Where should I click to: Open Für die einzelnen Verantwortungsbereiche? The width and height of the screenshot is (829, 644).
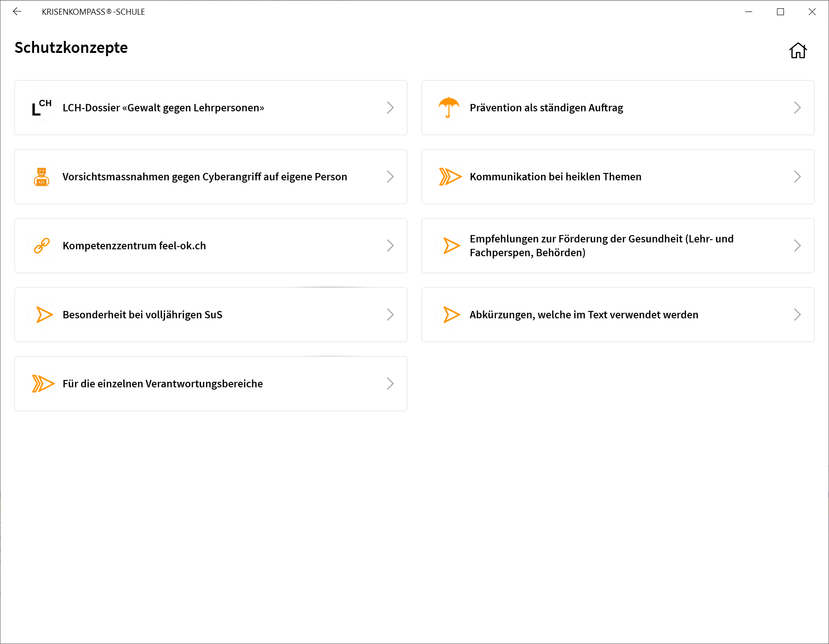pyautogui.click(x=163, y=384)
